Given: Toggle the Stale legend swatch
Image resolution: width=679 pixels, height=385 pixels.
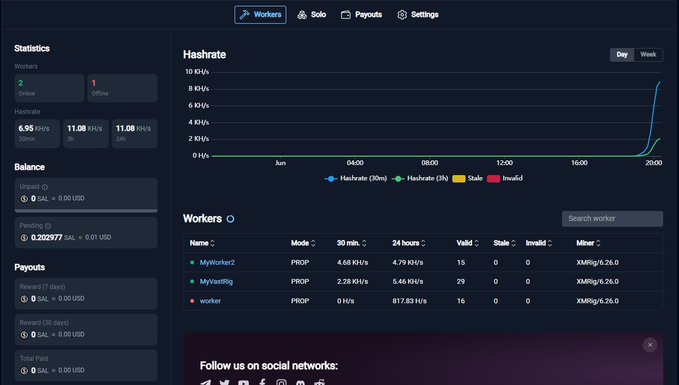Looking at the screenshot, I should click(459, 178).
